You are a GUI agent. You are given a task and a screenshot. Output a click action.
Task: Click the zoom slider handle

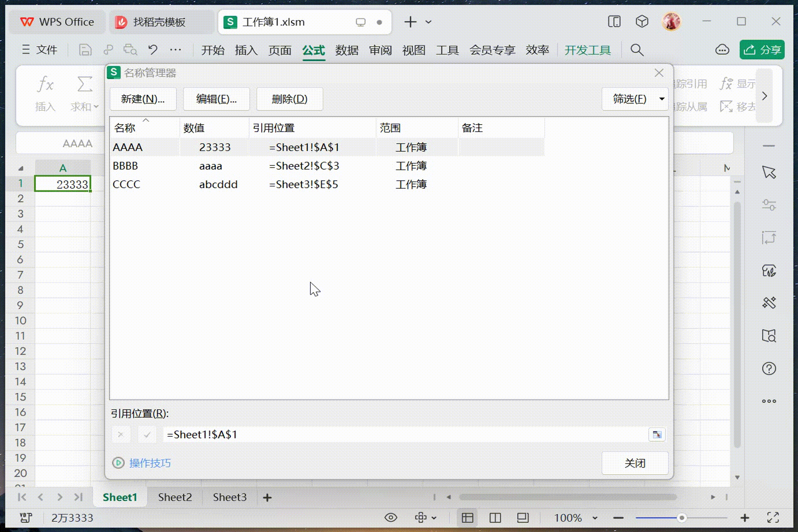[x=682, y=518]
